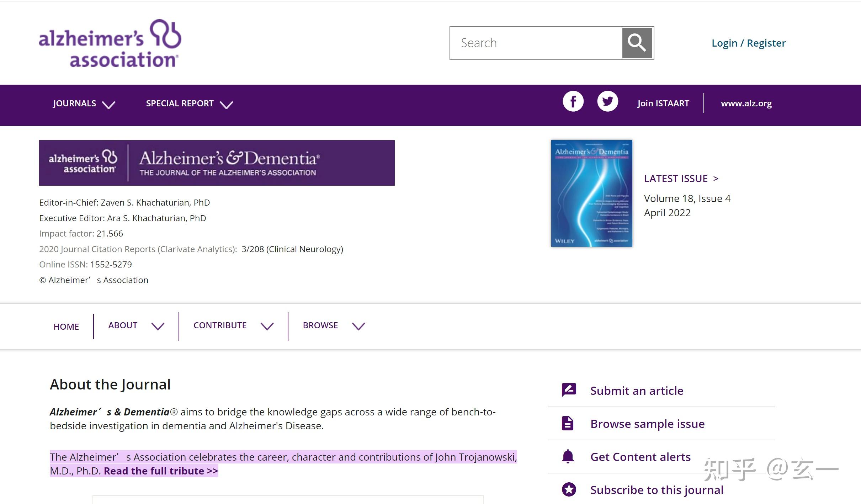
Task: Expand the CONTRIBUTE menu chevron
Action: tap(267, 326)
